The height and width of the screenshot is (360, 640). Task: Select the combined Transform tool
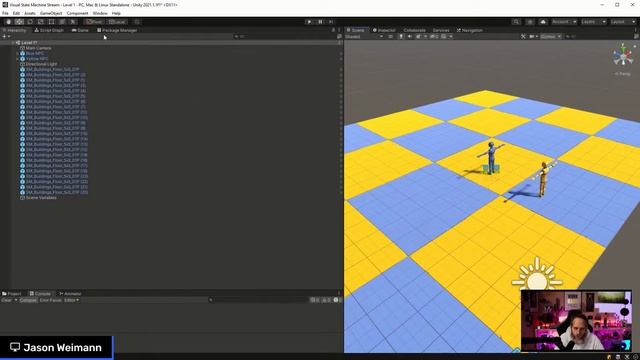tap(62, 22)
